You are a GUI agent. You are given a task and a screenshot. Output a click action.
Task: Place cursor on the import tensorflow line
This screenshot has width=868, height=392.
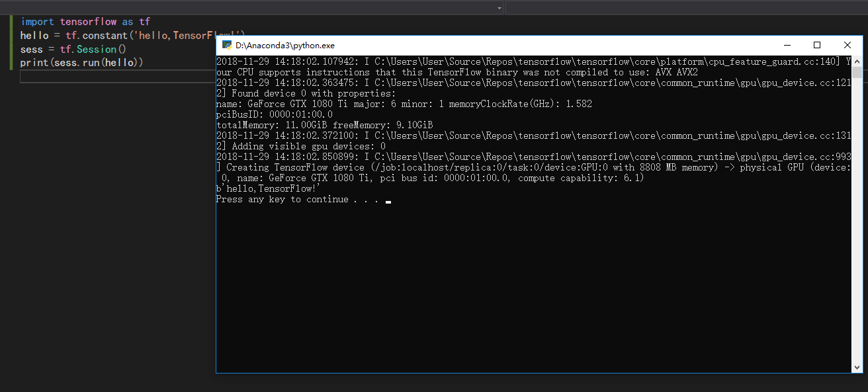pos(86,21)
